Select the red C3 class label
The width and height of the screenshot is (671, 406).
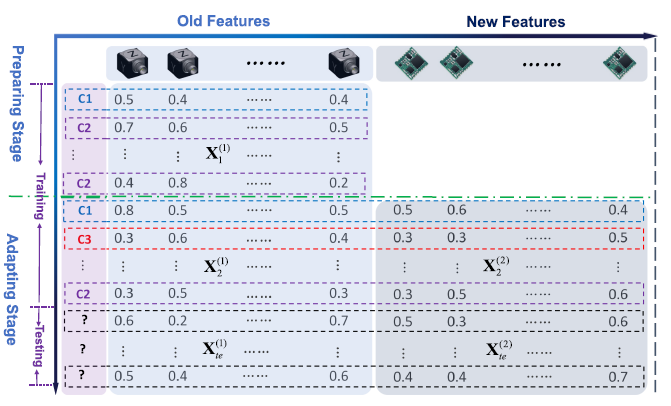tap(85, 238)
